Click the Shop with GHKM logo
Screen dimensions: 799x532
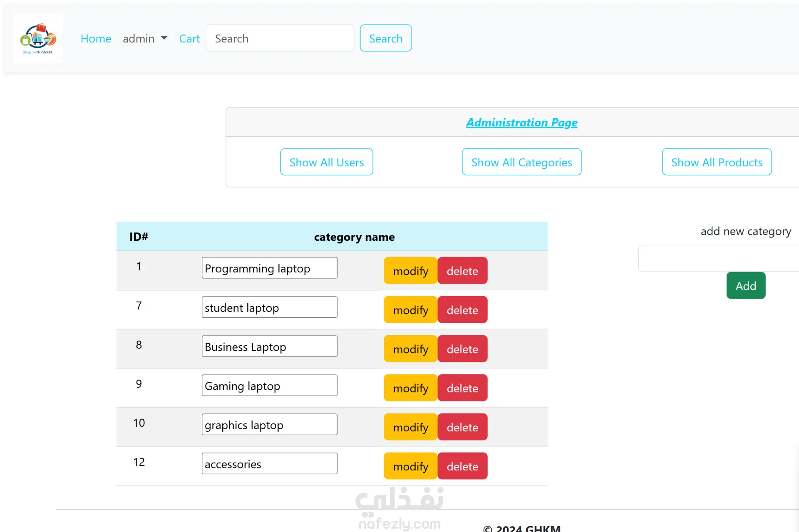pos(38,38)
